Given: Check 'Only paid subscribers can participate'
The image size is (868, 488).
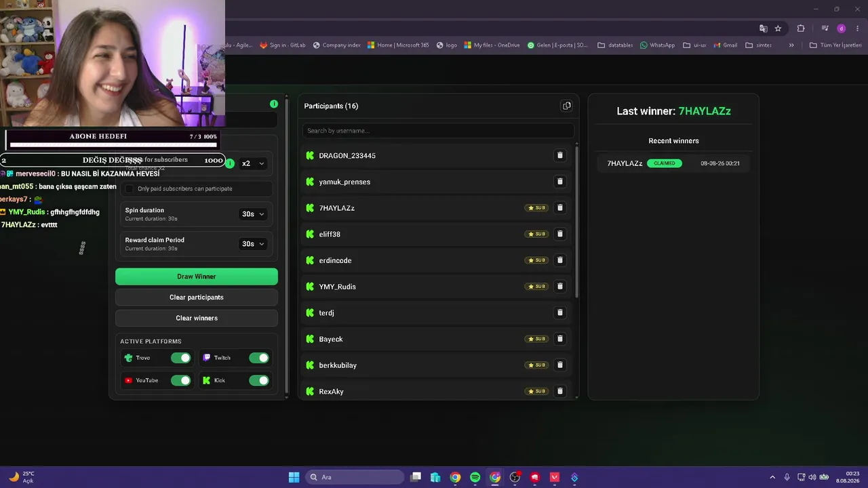Looking at the screenshot, I should point(130,188).
